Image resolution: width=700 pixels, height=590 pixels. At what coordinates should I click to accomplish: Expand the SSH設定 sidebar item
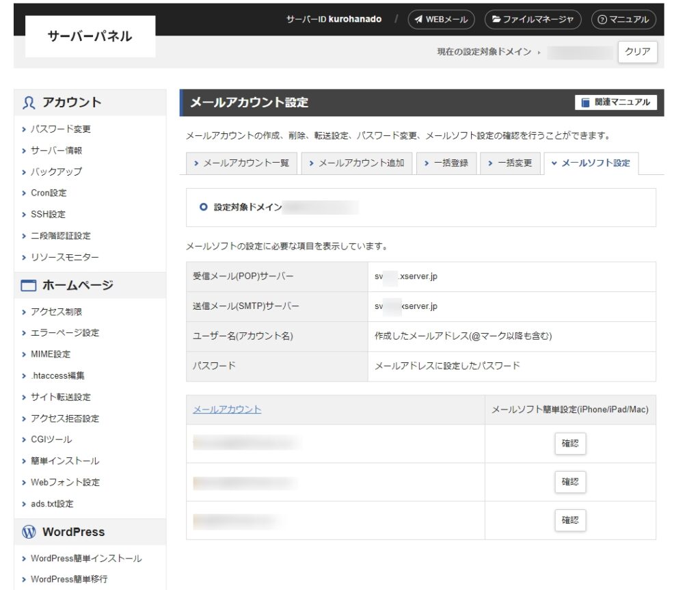click(48, 215)
